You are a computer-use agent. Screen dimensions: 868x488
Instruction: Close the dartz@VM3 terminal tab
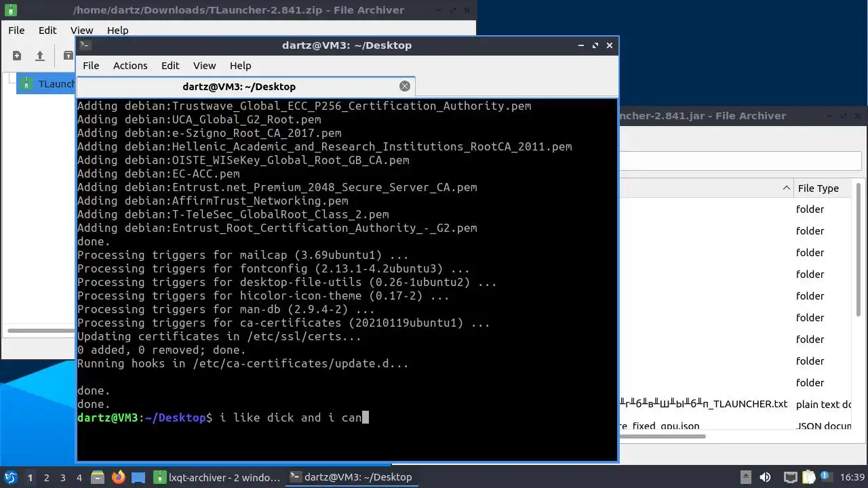point(405,86)
